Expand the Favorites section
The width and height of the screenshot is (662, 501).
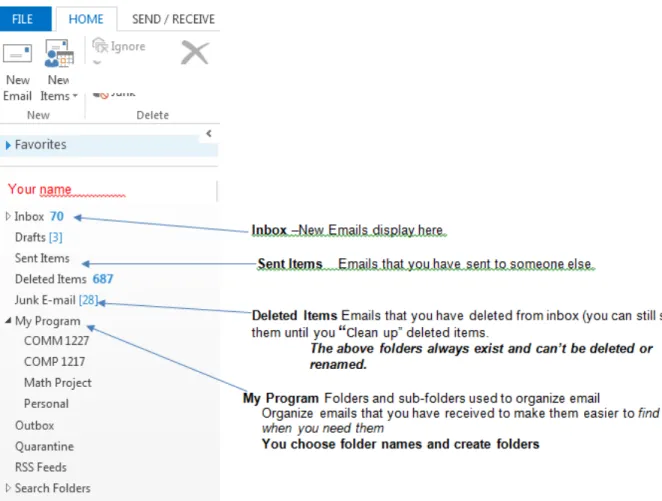(8, 145)
